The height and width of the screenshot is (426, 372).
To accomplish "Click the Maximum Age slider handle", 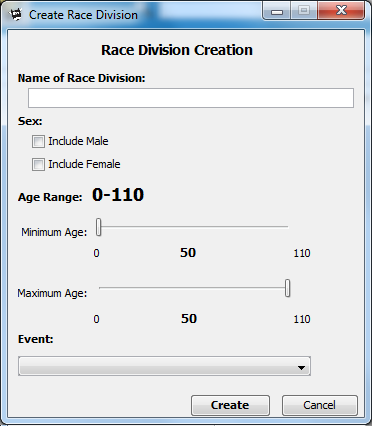I will (287, 288).
